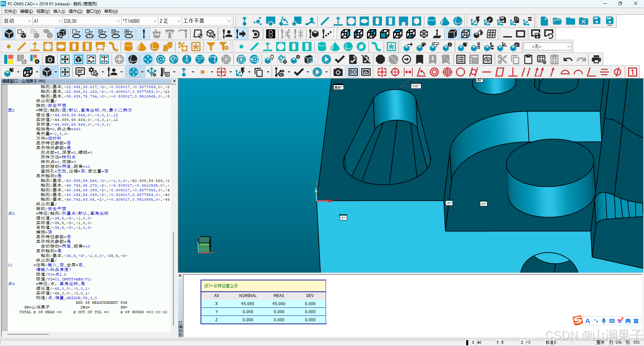Toggle solid shaded model display
This screenshot has height=346, width=644.
(452, 34)
